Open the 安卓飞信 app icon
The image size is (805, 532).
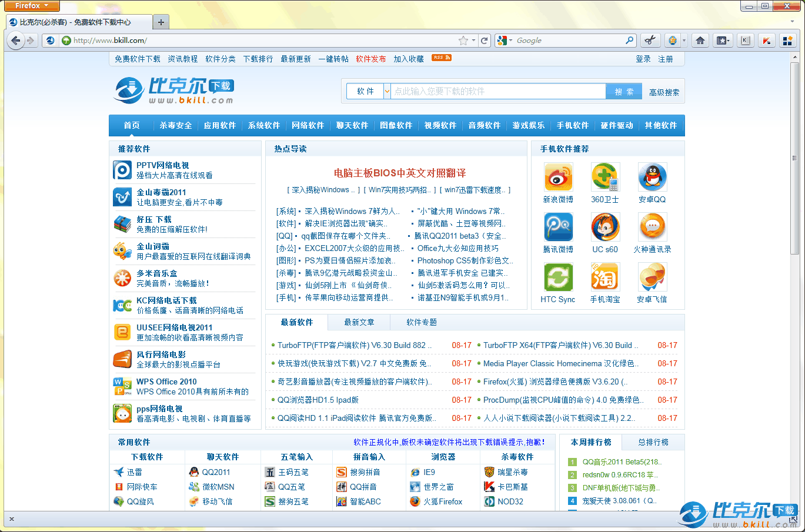coord(652,277)
